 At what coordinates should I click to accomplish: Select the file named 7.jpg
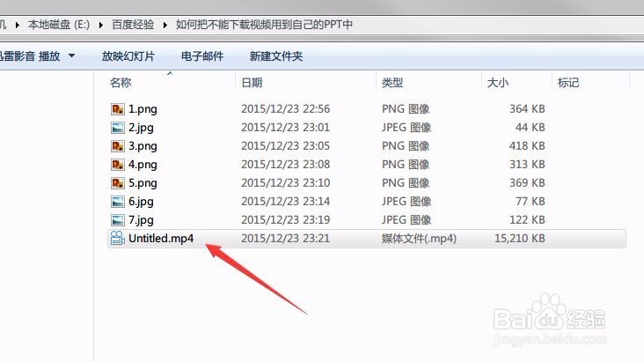141,220
